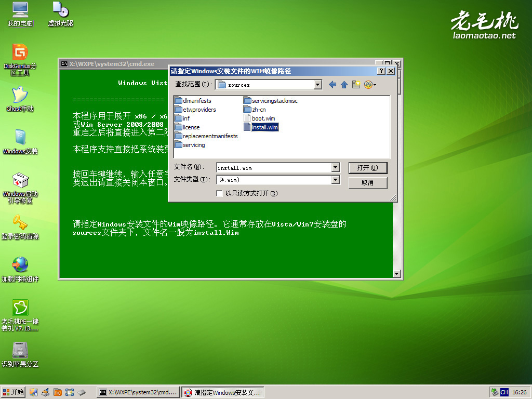Screen dimensions: 532x399
Task: Click the cmd window scroll-down arrow
Action: (x=396, y=273)
